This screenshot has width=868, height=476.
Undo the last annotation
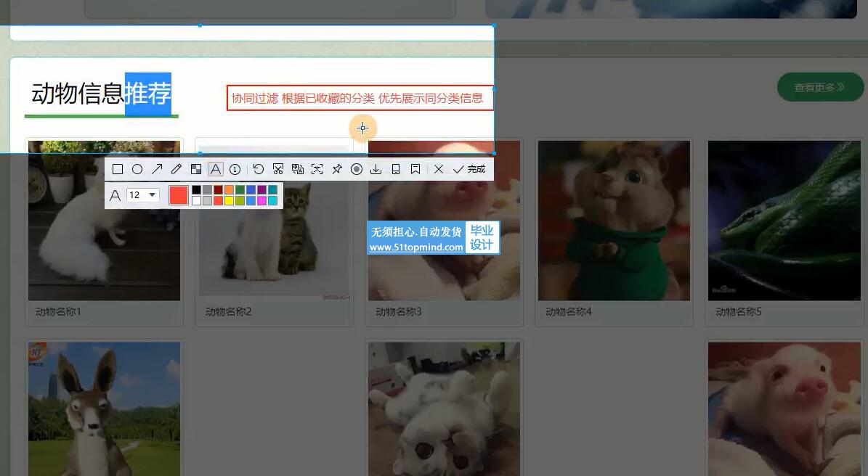(259, 169)
